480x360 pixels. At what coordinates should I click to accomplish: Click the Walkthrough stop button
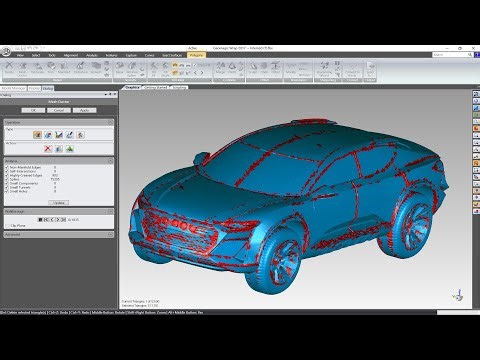(x=40, y=220)
